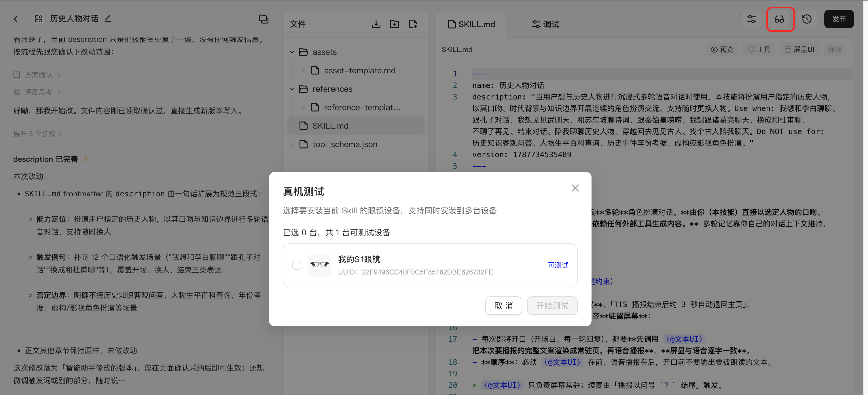Viewport: 868px width, 395px height.
Task: Download files using the download icon
Action: 376,24
